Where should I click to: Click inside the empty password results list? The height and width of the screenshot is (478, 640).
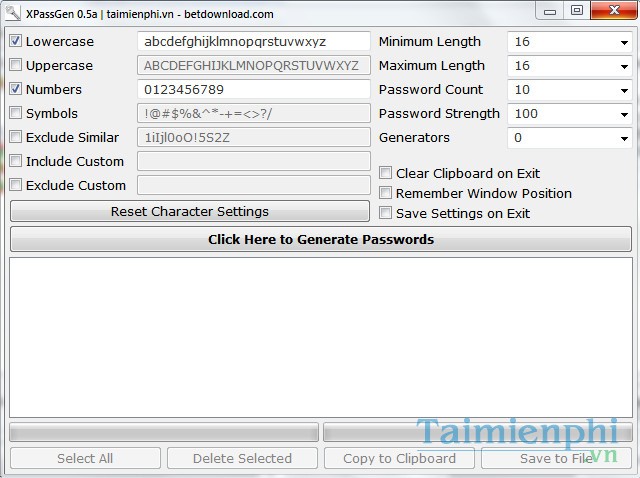point(320,337)
